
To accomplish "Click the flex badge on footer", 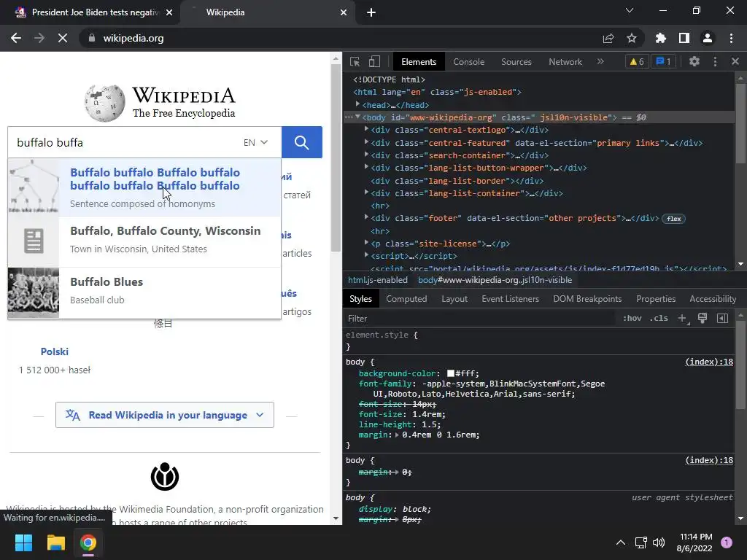I will (673, 219).
